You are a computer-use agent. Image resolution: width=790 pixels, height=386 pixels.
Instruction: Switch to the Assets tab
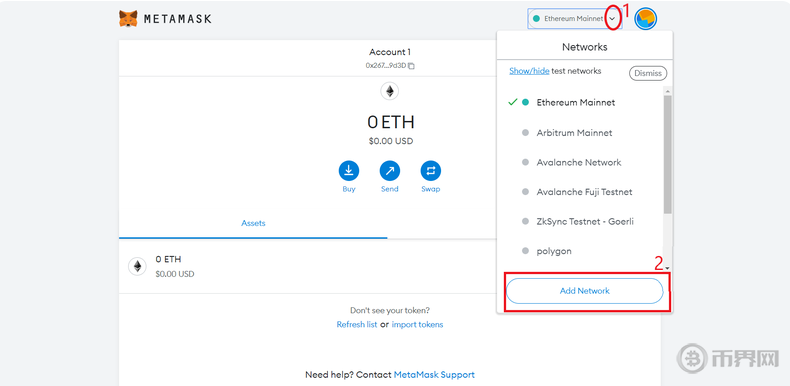(x=253, y=223)
